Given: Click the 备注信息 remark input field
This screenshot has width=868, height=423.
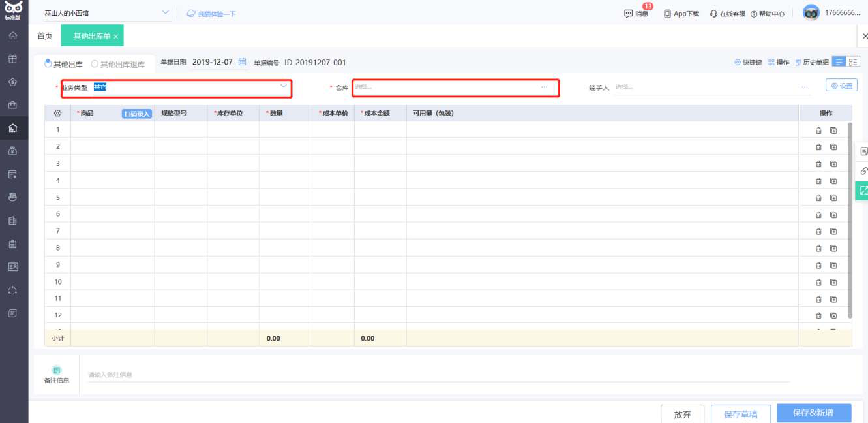Looking at the screenshot, I should point(437,375).
